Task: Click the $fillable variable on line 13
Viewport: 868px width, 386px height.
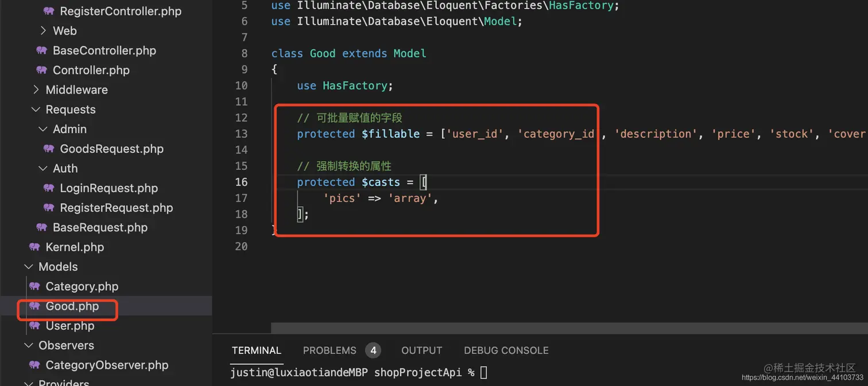Action: [390, 134]
